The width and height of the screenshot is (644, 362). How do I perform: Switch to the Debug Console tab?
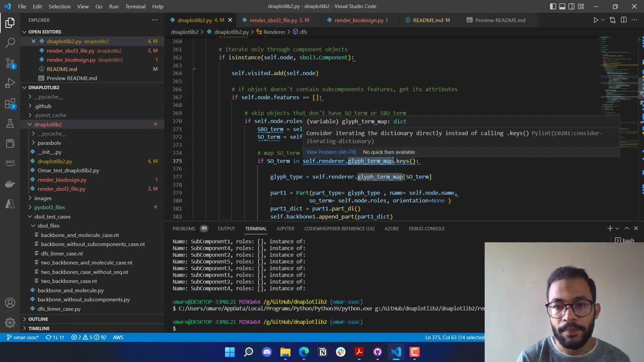coord(427,228)
